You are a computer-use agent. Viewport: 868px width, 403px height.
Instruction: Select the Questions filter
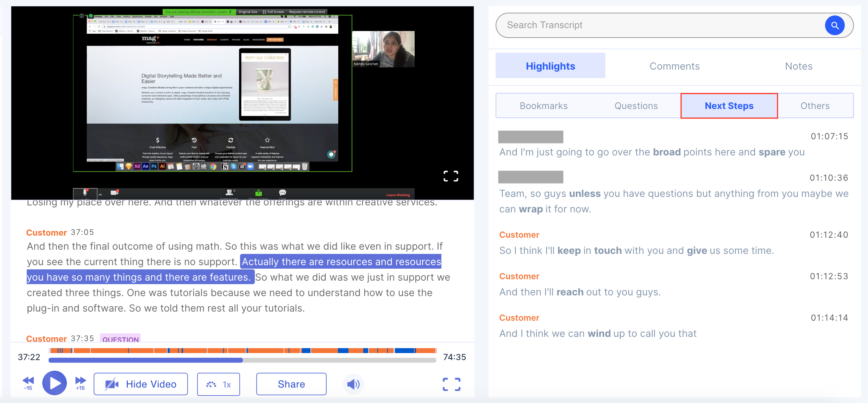[x=636, y=106]
